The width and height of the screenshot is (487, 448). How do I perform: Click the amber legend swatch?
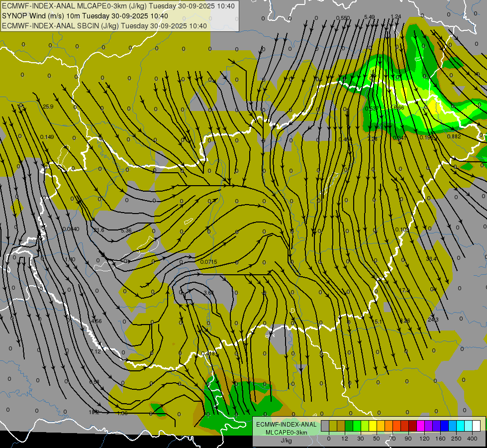[x=381, y=426]
